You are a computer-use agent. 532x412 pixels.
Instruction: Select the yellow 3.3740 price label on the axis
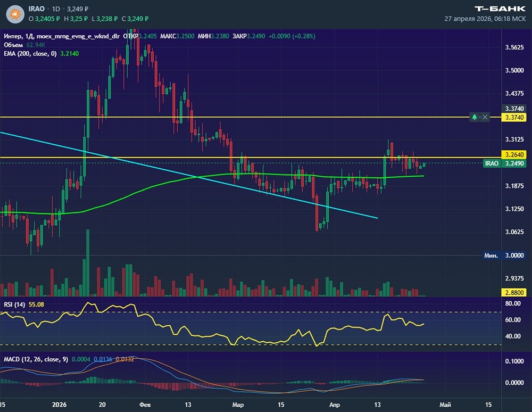(514, 118)
